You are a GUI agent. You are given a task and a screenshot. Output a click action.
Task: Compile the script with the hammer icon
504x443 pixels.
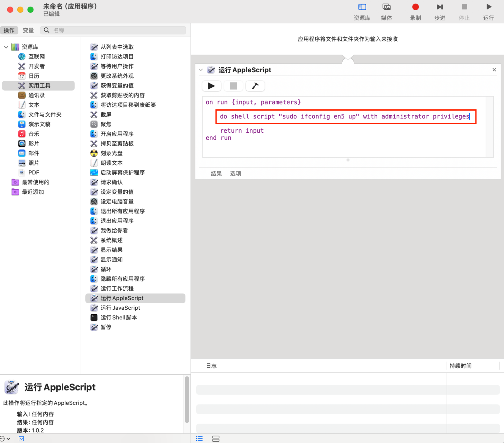point(255,86)
